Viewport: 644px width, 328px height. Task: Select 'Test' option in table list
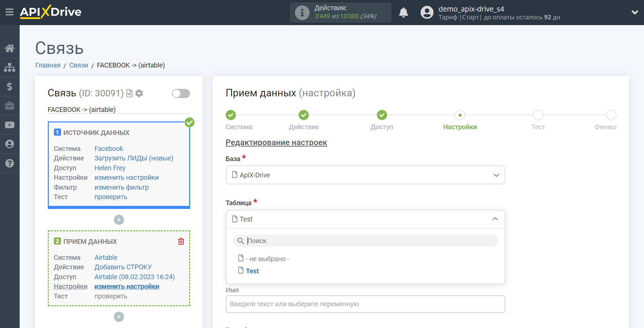click(252, 271)
